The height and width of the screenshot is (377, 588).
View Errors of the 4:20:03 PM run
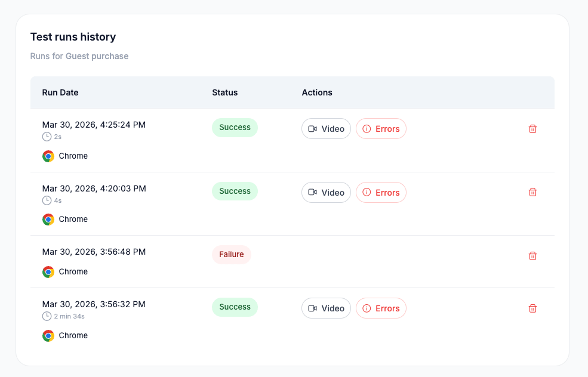[381, 193]
